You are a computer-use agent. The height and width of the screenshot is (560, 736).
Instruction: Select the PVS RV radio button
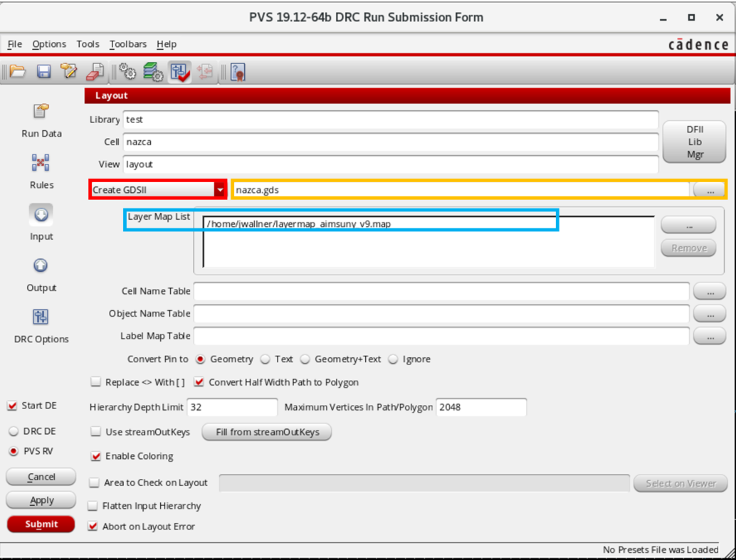coord(14,451)
